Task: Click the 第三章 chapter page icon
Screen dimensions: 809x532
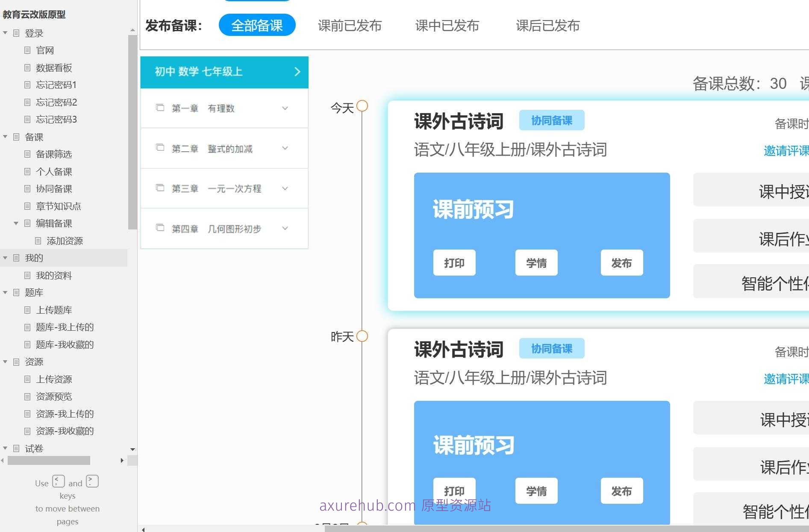Action: 160,188
